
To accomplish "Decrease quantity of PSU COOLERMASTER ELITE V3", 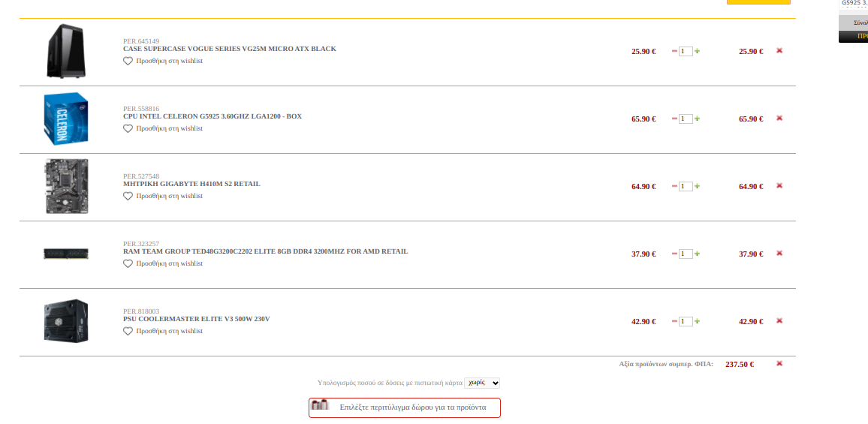I will tap(674, 321).
